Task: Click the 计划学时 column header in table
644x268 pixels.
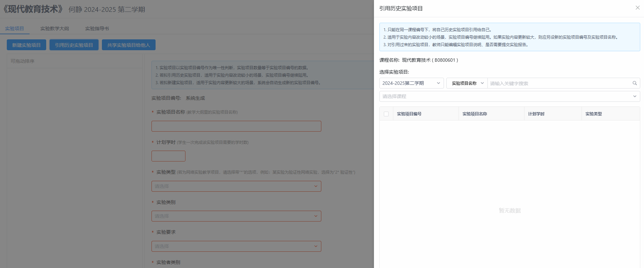Action: (x=536, y=114)
